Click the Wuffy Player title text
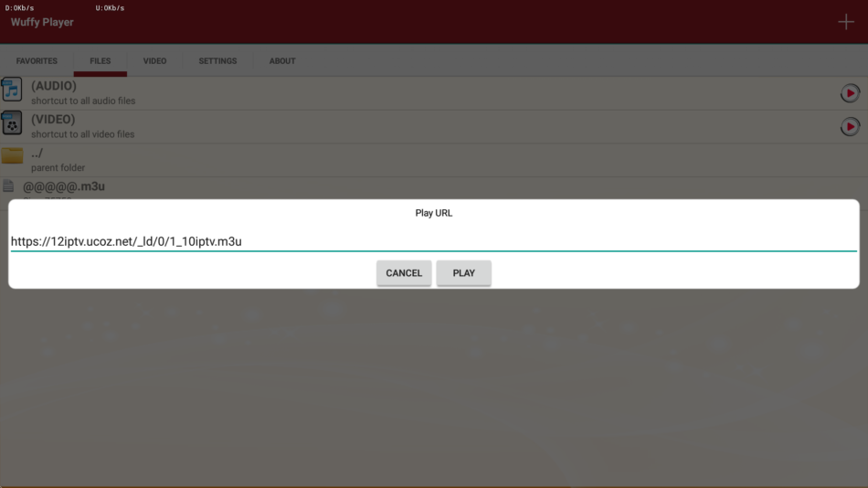The image size is (868, 488). click(42, 23)
